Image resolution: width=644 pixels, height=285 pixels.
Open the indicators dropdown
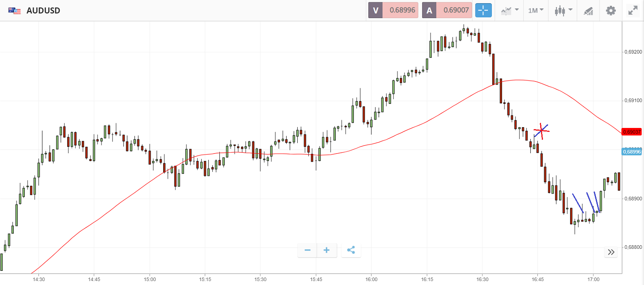(x=510, y=11)
